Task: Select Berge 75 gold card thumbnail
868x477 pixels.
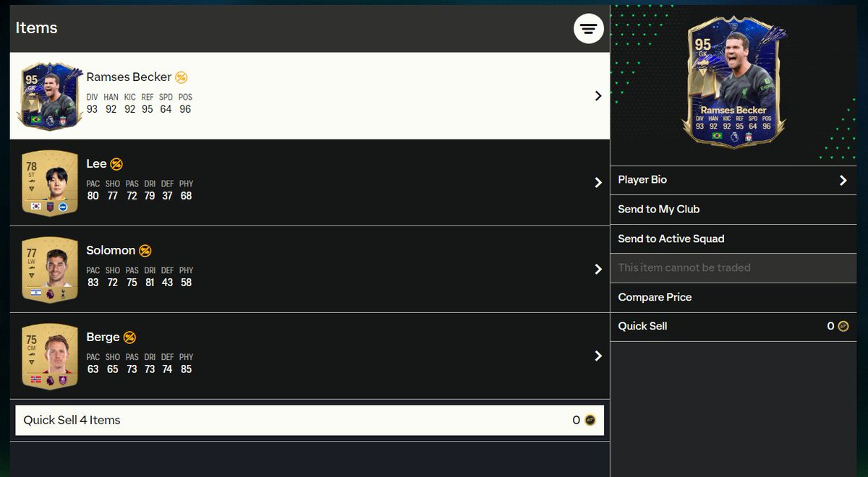Action: click(x=50, y=356)
